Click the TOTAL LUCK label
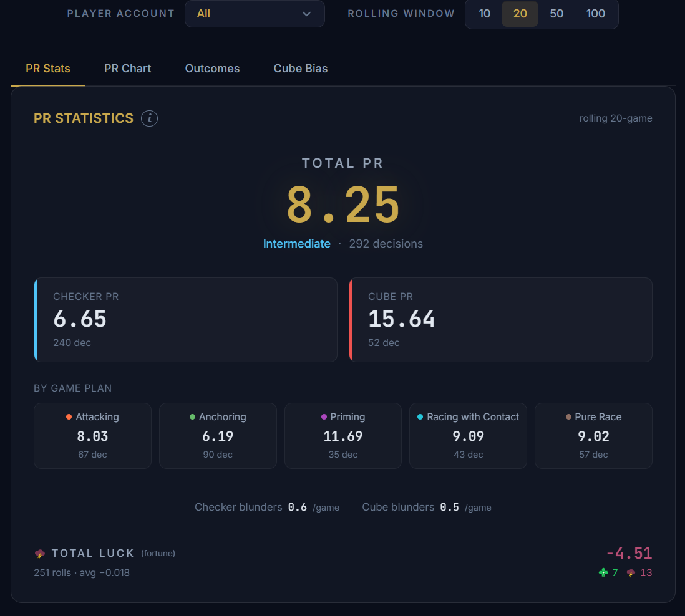The width and height of the screenshot is (685, 616). 92,553
